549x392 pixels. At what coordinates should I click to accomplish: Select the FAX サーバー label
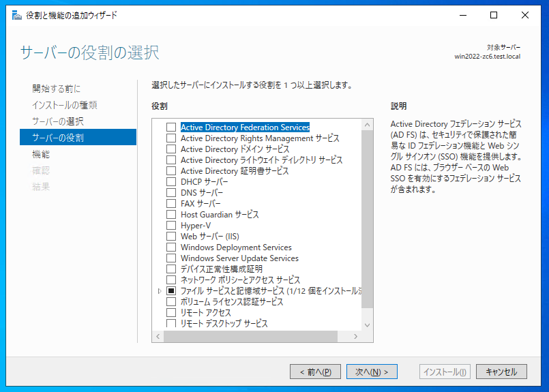[x=201, y=204]
